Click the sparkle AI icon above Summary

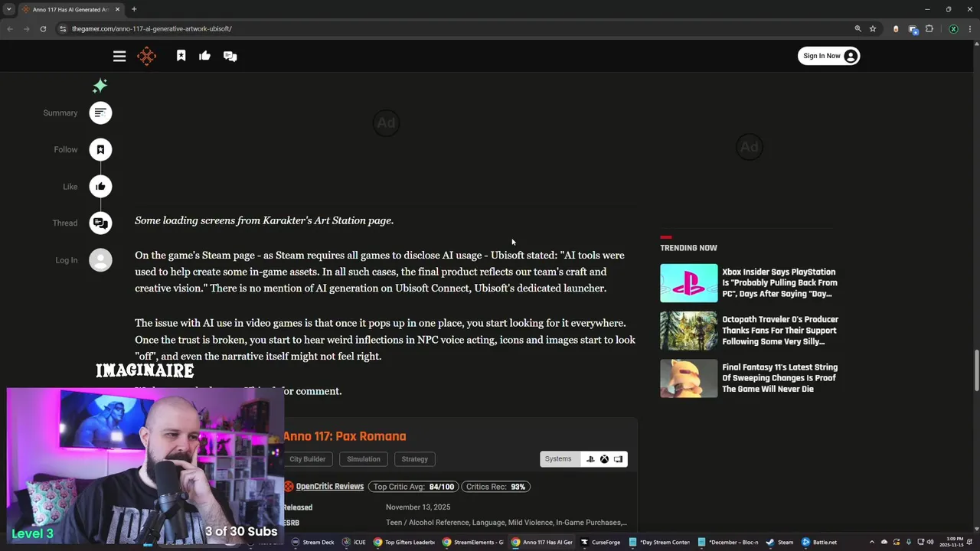[x=100, y=86]
